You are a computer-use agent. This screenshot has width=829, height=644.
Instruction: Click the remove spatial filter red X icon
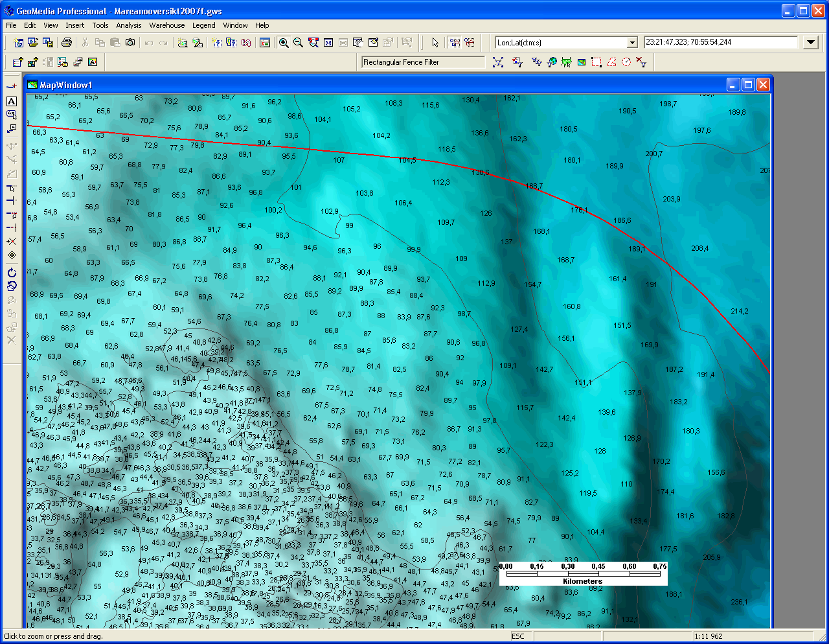click(641, 62)
